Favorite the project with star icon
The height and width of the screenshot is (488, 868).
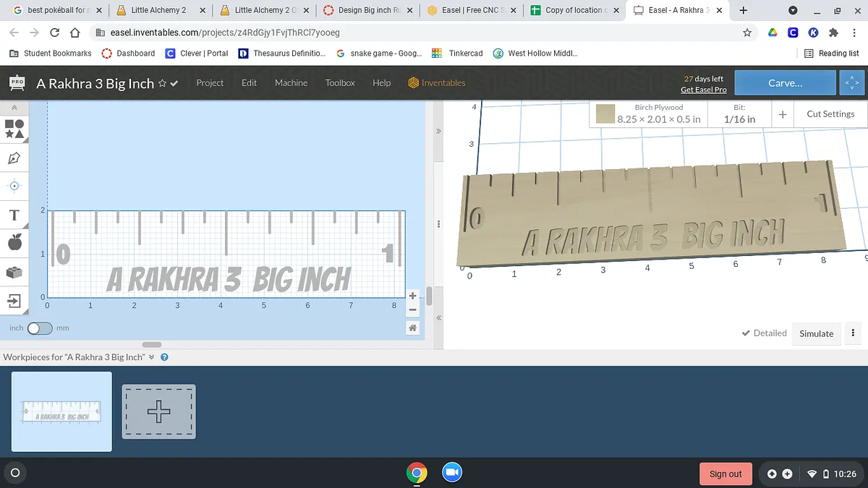tap(162, 84)
